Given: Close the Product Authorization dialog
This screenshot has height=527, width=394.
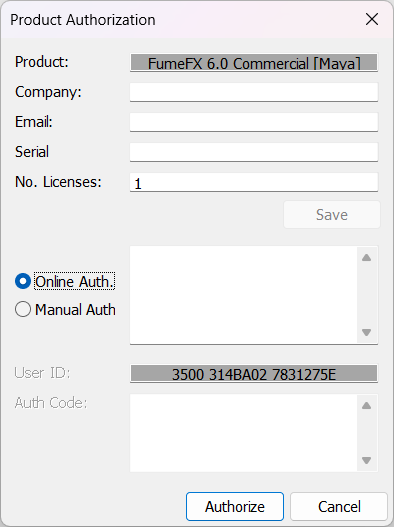Looking at the screenshot, I should [372, 19].
